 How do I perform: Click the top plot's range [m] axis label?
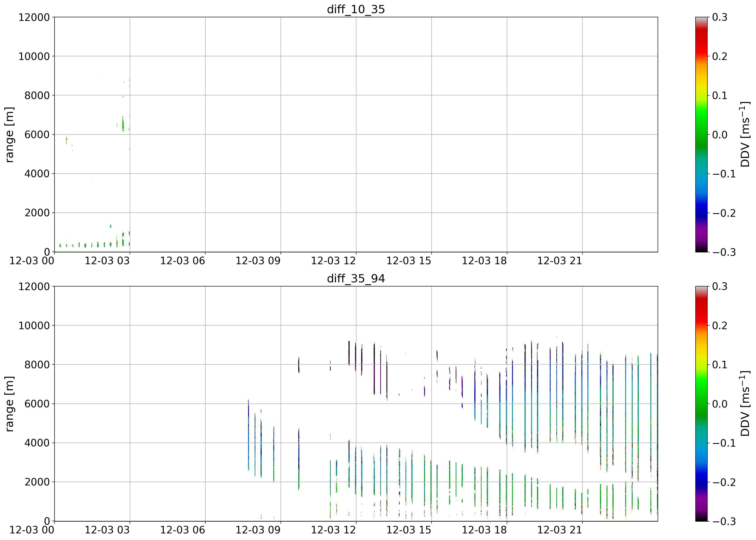10,135
